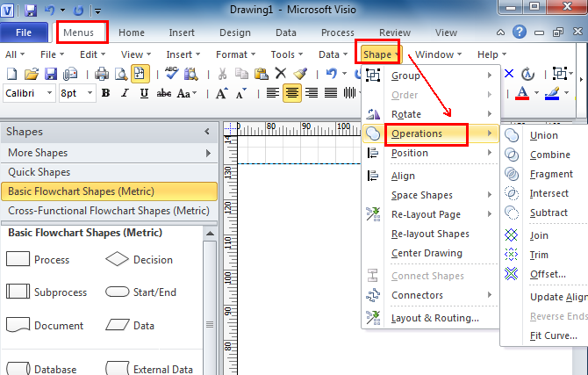Select Align Right text alignment

point(312,93)
